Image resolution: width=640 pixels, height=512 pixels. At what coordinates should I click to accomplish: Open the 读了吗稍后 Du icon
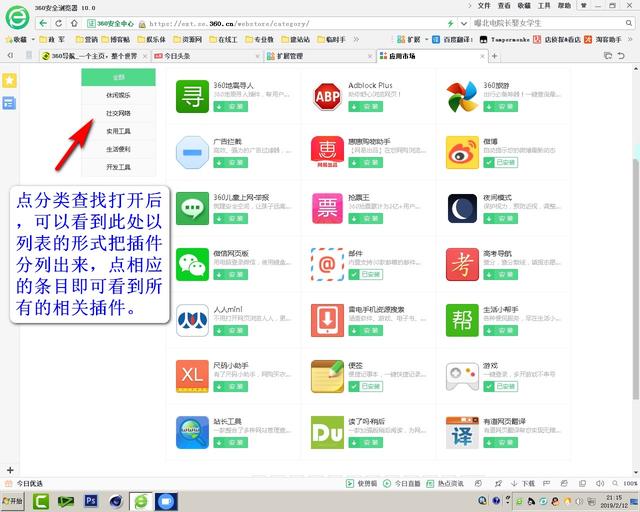coord(327,432)
